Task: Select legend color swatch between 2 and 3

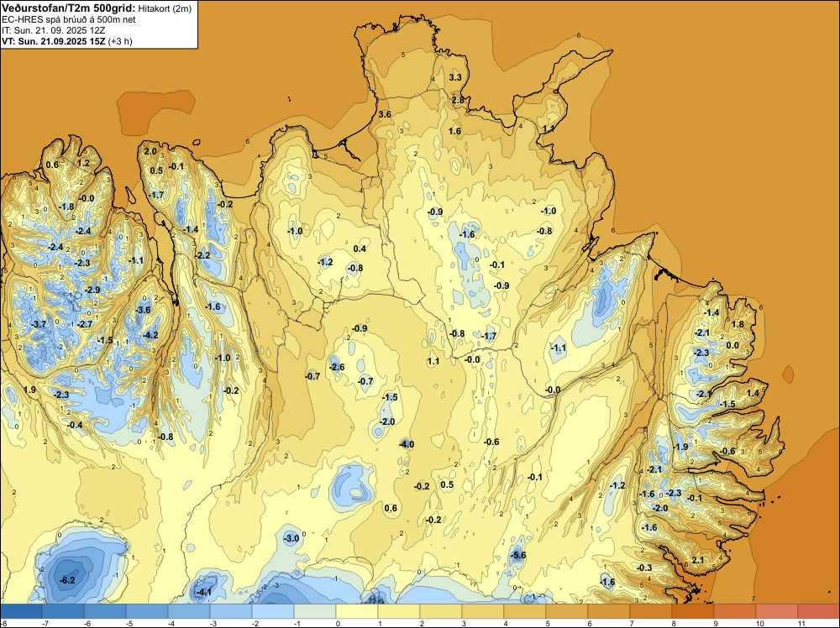Action: 441,611
